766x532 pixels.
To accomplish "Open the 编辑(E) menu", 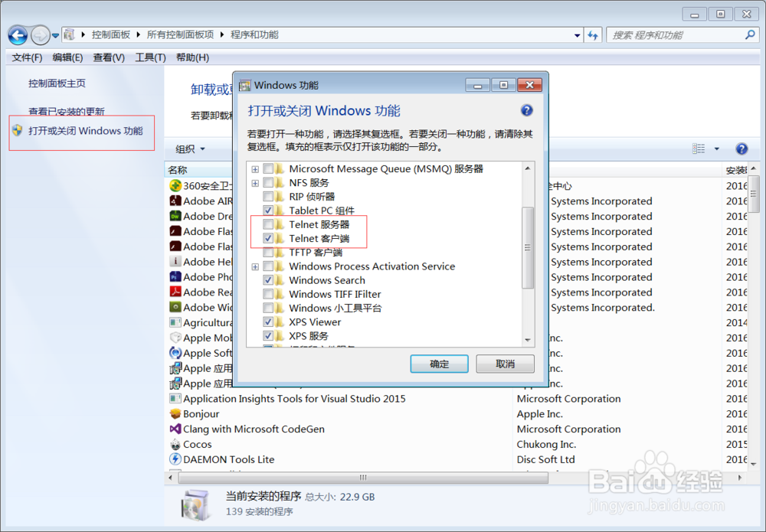I will [67, 57].
